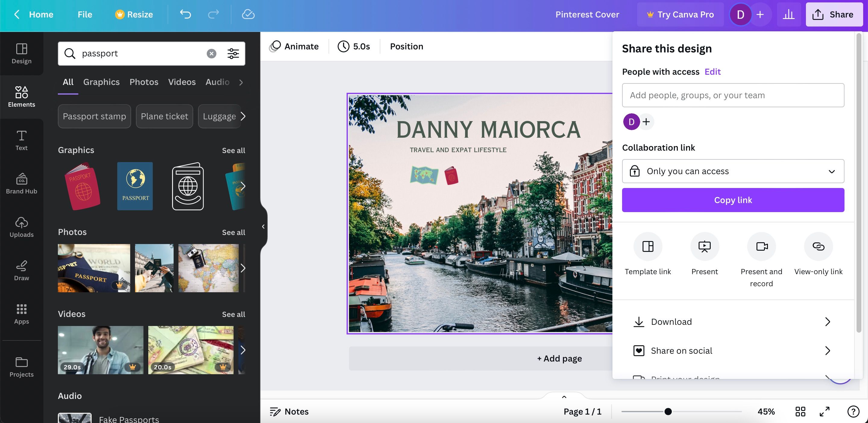The height and width of the screenshot is (423, 868).
Task: Open the Collaboration link access dropdown
Action: coord(733,171)
